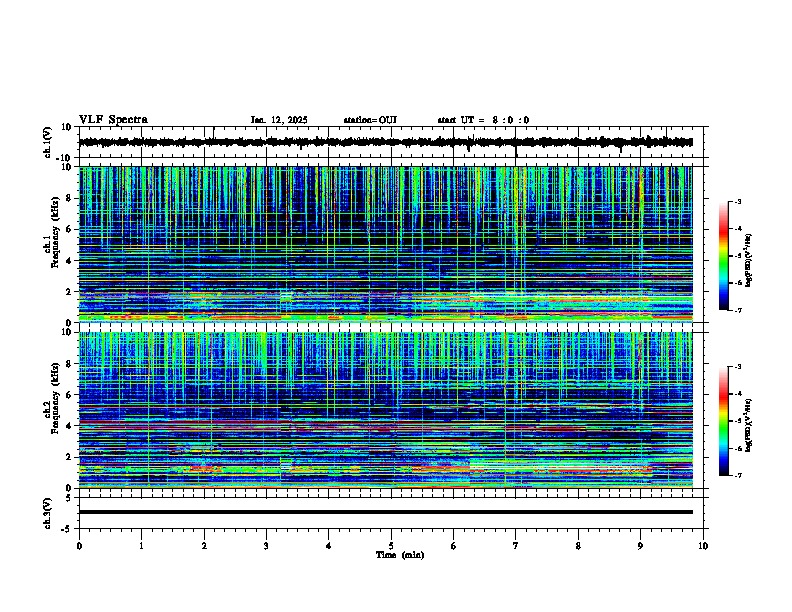
Task: Click the "8" kHz tick on ch.1 spectrogram
Action: coord(69,198)
